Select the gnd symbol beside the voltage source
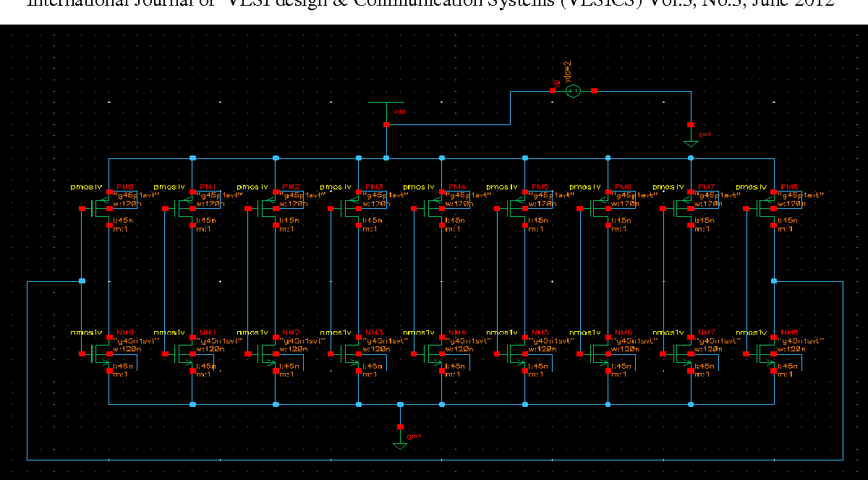This screenshot has width=868, height=480. (x=691, y=143)
